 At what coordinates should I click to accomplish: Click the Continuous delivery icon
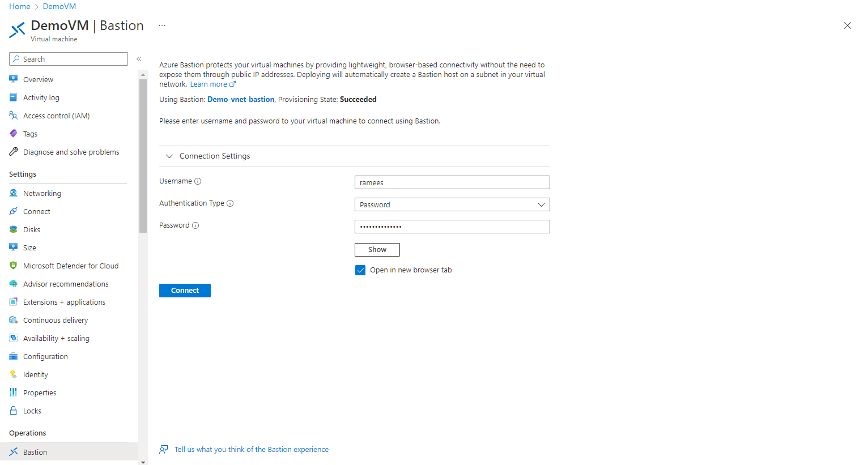coord(14,320)
